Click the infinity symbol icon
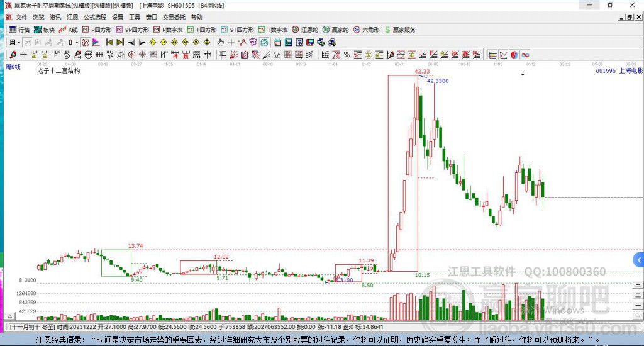The height and width of the screenshot is (346, 644). [x=525, y=55]
